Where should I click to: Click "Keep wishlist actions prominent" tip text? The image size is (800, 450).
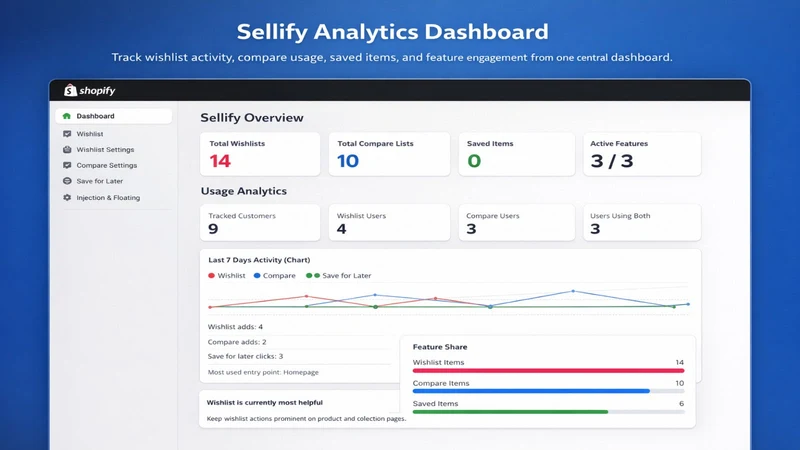coord(307,418)
